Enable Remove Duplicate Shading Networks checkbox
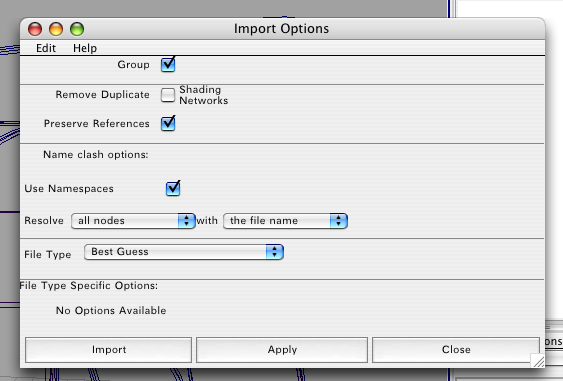This screenshot has height=381, width=563. click(x=168, y=95)
